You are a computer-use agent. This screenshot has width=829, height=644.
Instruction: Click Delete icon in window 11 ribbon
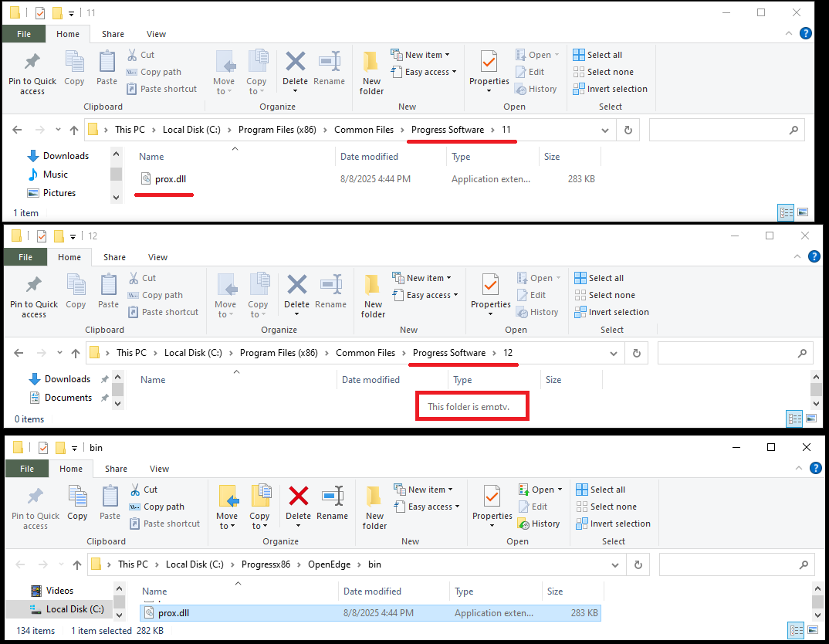(x=295, y=61)
